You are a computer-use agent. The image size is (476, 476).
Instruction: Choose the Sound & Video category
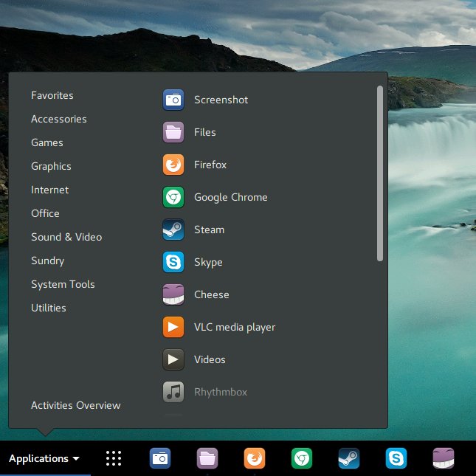[66, 237]
